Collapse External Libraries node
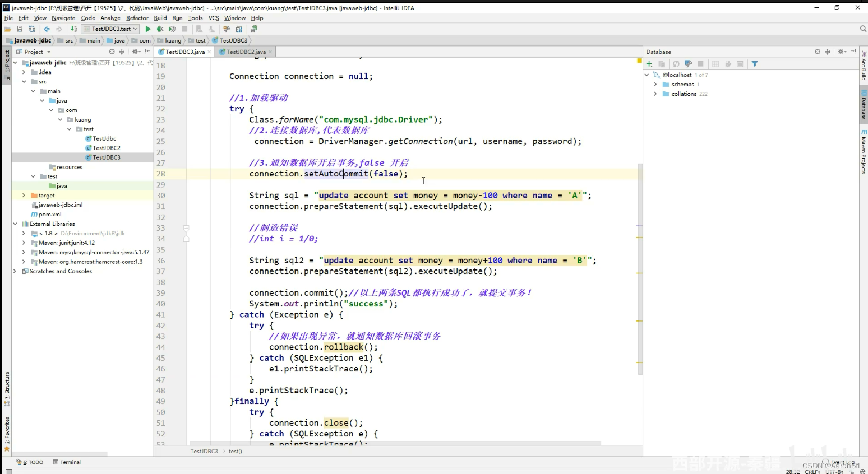This screenshot has width=868, height=474. coord(15,224)
